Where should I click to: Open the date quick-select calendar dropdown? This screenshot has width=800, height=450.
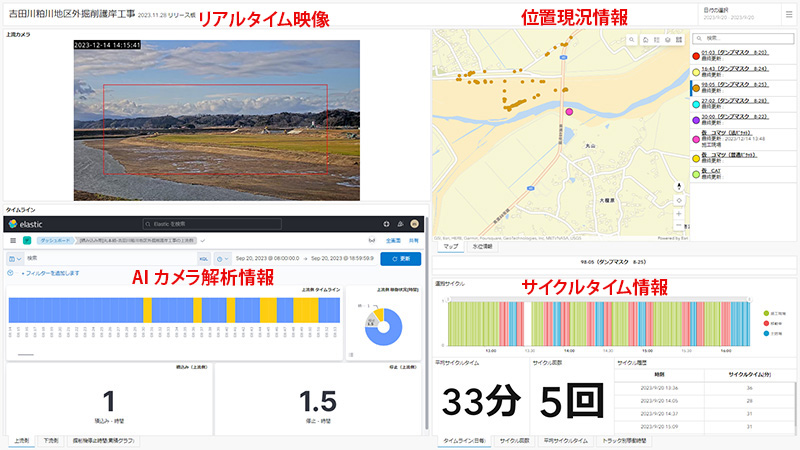pos(223,258)
